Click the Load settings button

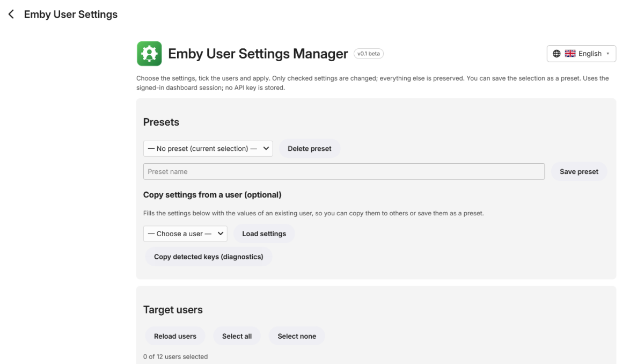point(264,234)
